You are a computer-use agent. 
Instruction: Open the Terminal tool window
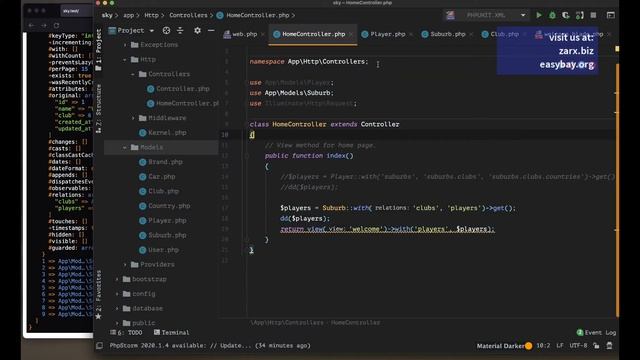[171, 333]
